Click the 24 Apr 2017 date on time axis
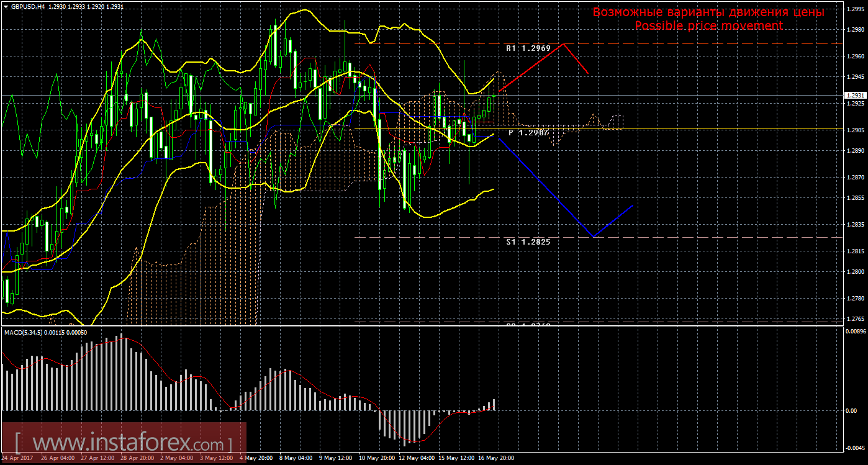This screenshot has height=465, width=868. (18, 458)
